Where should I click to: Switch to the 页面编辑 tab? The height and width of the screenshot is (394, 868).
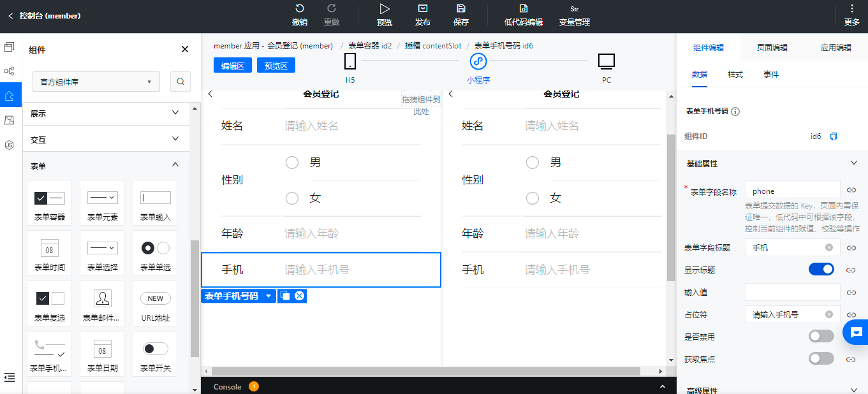click(772, 48)
